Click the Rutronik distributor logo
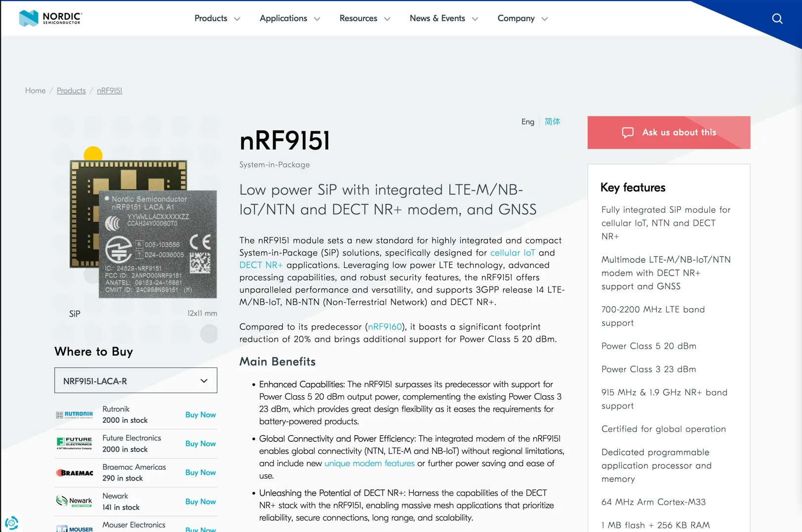 (75, 415)
